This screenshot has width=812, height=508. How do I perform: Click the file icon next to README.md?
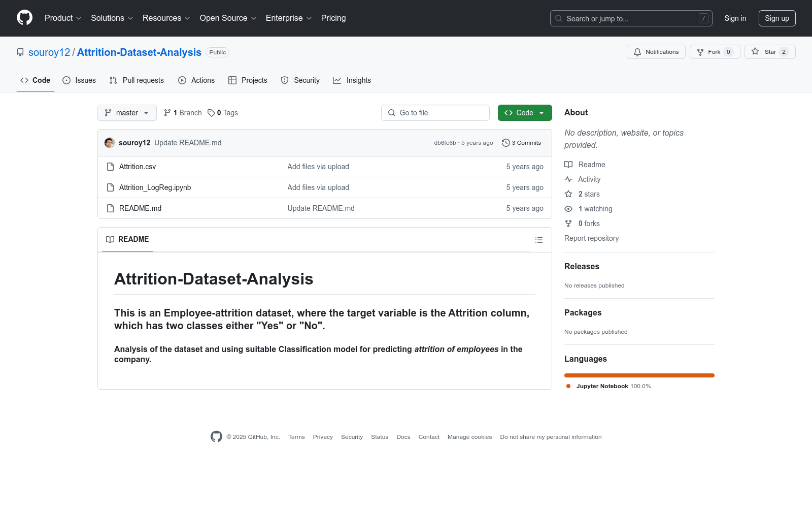pos(110,208)
